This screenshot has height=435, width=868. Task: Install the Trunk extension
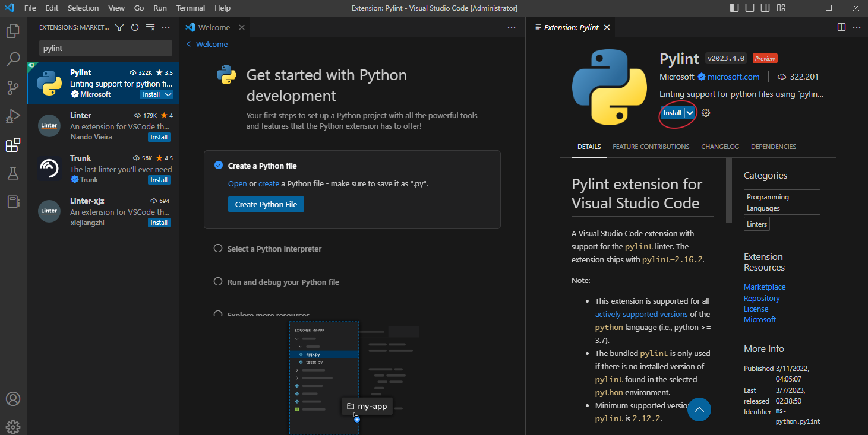coord(159,180)
